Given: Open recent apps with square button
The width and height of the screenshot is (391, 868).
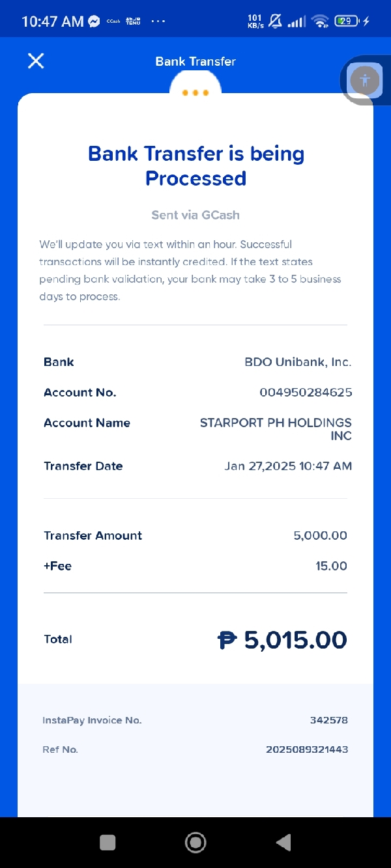Looking at the screenshot, I should pyautogui.click(x=108, y=842).
